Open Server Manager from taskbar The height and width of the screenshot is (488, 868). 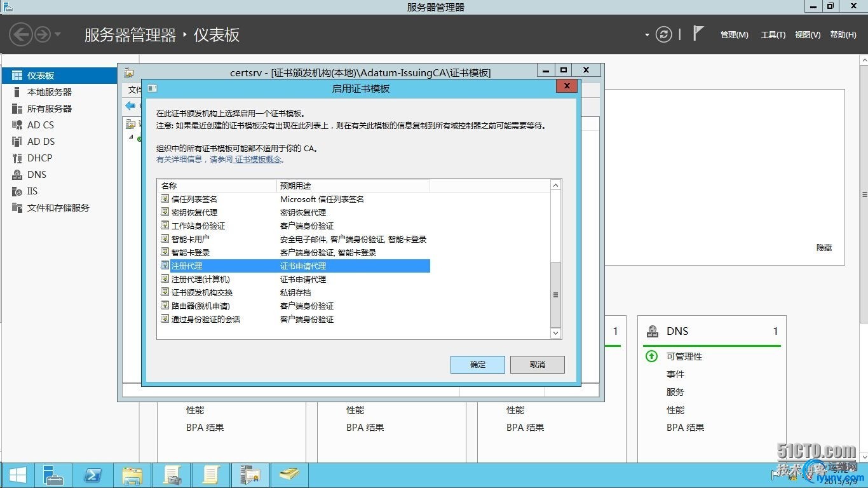[53, 475]
